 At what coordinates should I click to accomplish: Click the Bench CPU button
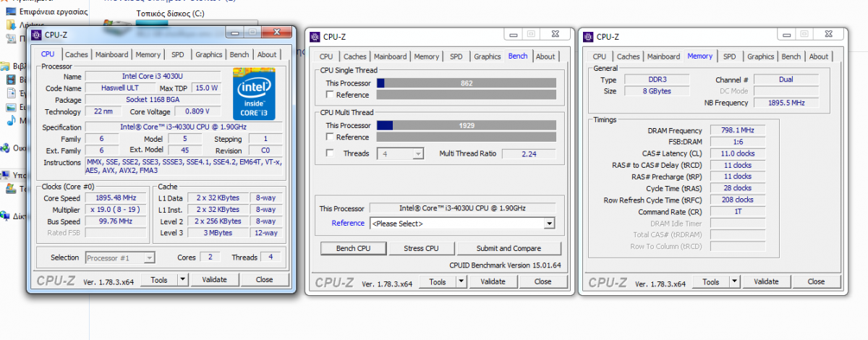coord(354,248)
